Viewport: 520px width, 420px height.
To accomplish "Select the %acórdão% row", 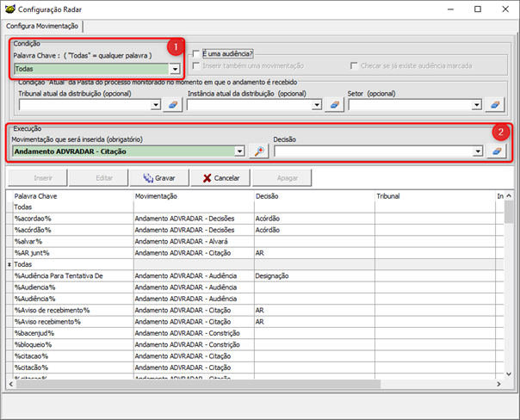I will click(x=255, y=230).
